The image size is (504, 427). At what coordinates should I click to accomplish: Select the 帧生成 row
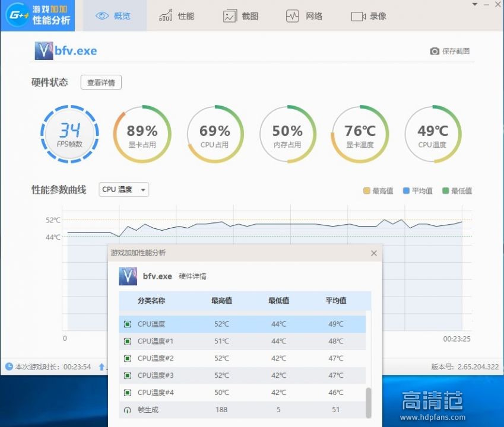click(x=242, y=410)
